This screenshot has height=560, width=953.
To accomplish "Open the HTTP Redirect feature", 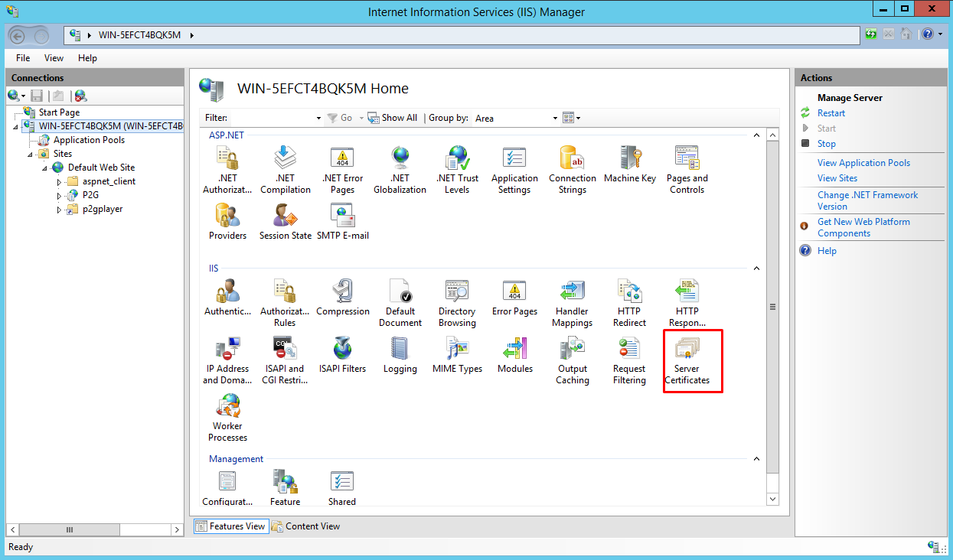I will [629, 303].
